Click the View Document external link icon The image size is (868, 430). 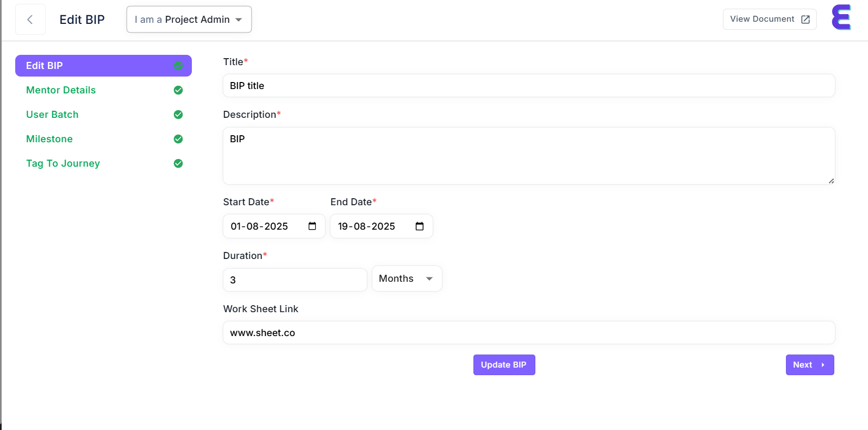805,20
